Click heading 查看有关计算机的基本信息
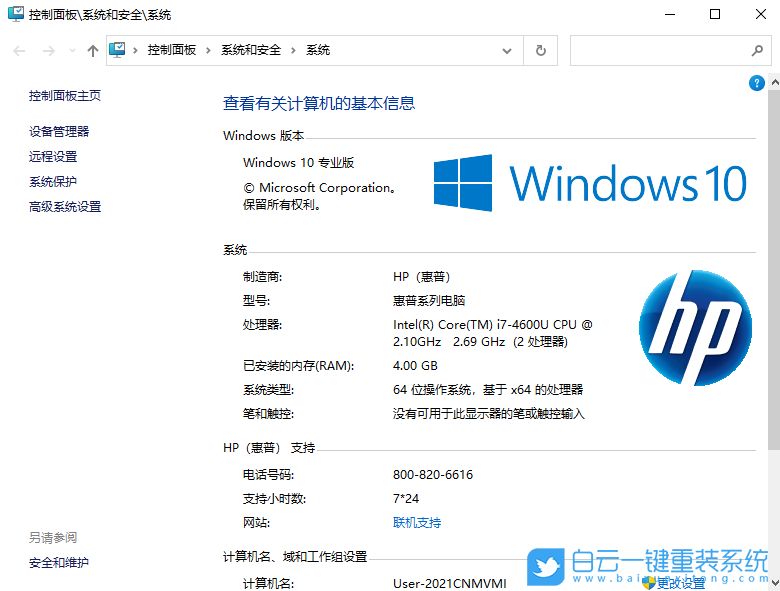 point(319,103)
